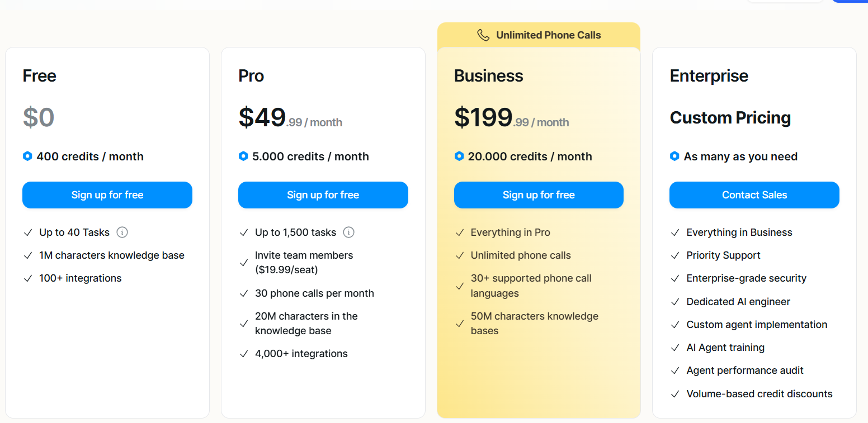Click the Contact Sales button
Image resolution: width=868 pixels, height=423 pixels.
click(754, 195)
